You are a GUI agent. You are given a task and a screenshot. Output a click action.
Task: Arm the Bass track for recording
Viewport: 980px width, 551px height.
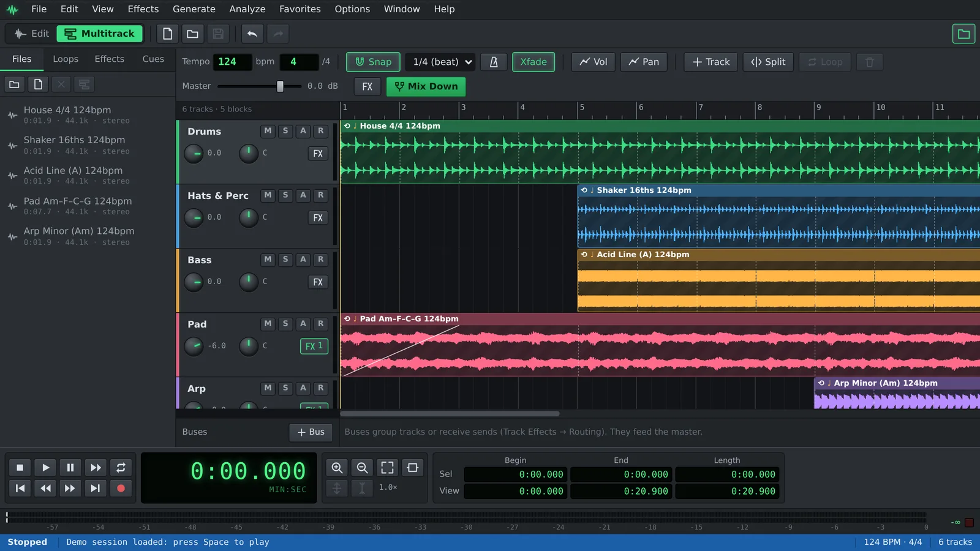pos(320,260)
